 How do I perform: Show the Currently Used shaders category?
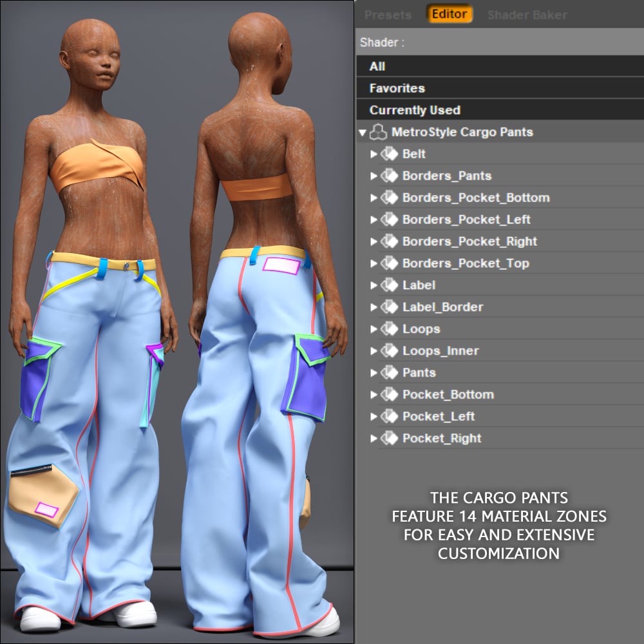tap(500, 110)
